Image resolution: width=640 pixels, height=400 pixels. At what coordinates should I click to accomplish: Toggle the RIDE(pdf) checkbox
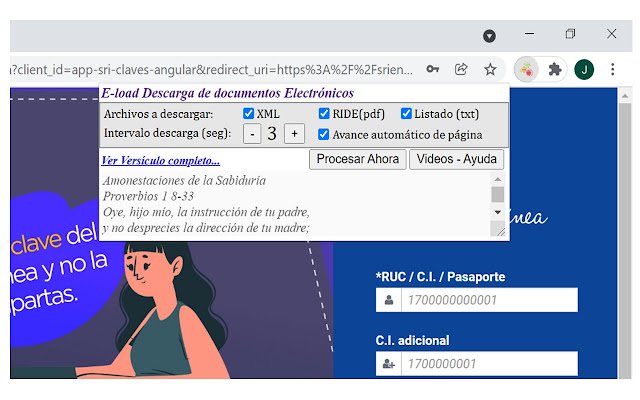coord(324,113)
